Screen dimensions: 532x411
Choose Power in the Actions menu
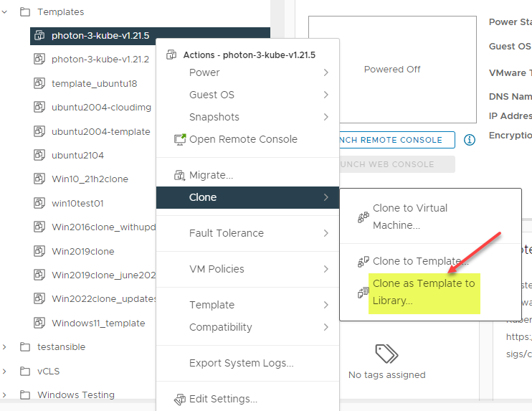(247, 72)
